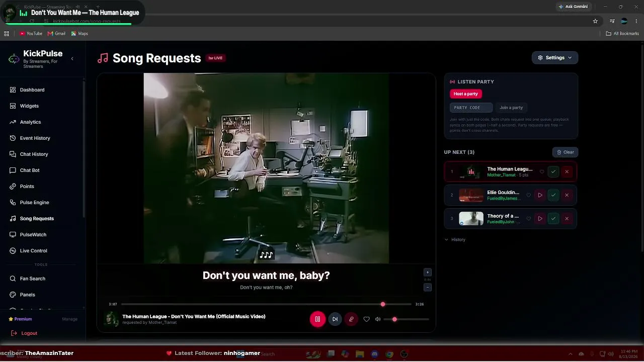Viewport: 644px width, 362px height.
Task: Click the Analytics chart icon
Action: 13,122
